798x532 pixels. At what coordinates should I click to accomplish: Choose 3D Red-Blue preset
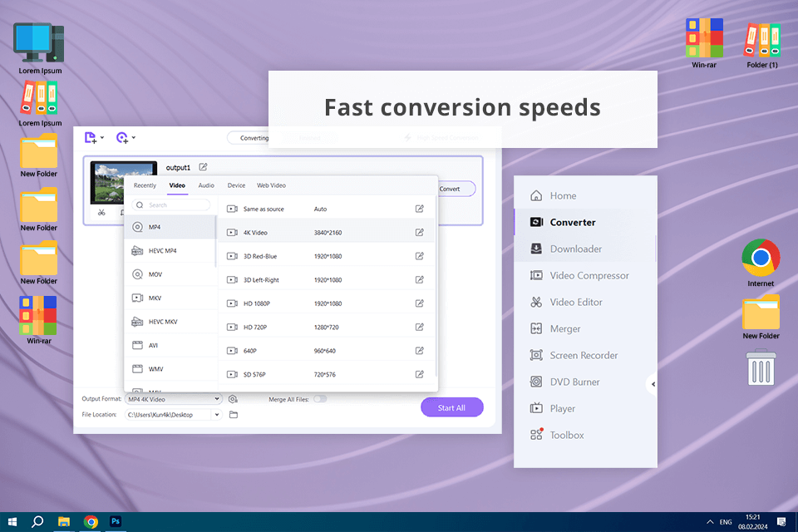(x=327, y=256)
